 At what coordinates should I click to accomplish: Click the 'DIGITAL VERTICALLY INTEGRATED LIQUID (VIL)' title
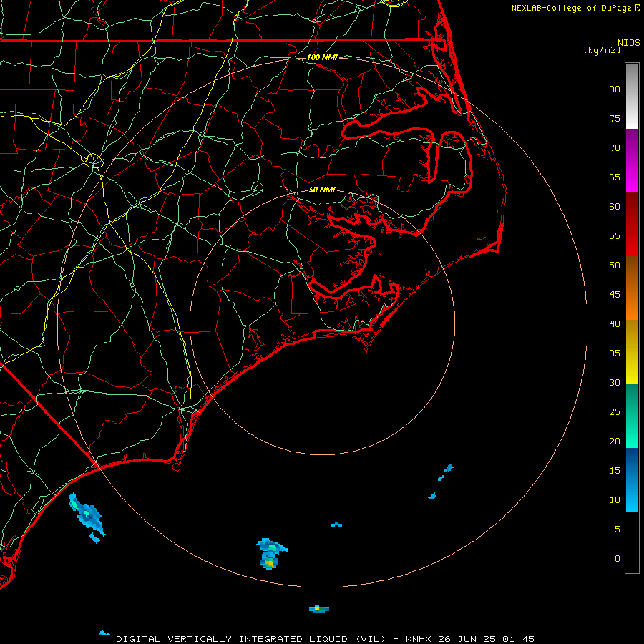[251, 639]
